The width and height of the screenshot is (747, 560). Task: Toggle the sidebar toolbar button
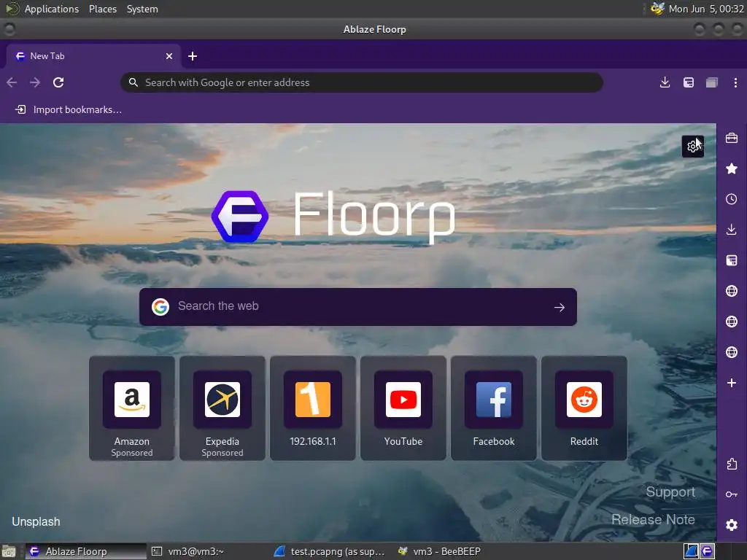coord(689,82)
